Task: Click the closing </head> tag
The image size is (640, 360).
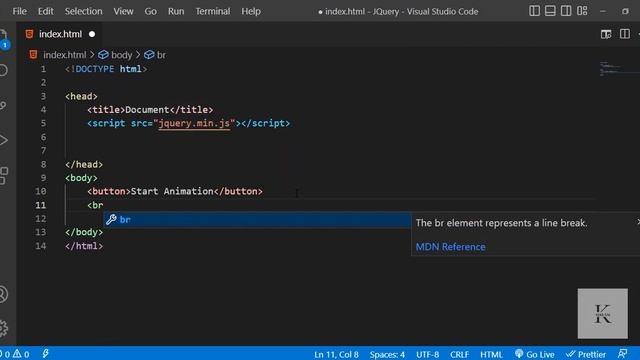Action: pyautogui.click(x=84, y=164)
